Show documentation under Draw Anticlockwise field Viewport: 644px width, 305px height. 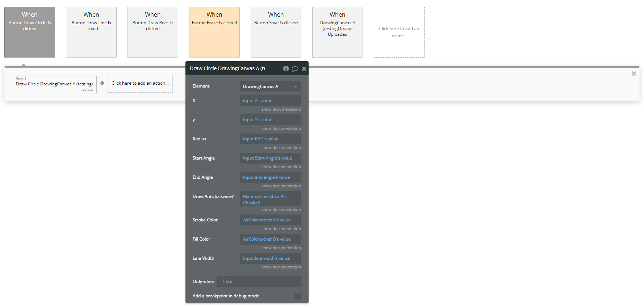[x=281, y=209]
